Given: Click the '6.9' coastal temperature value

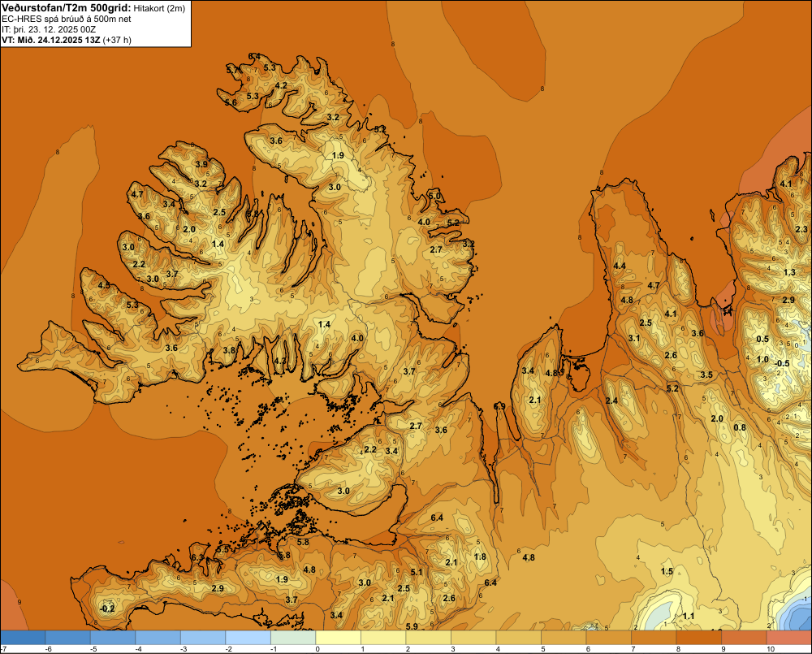Looking at the screenshot, I should tap(499, 406).
